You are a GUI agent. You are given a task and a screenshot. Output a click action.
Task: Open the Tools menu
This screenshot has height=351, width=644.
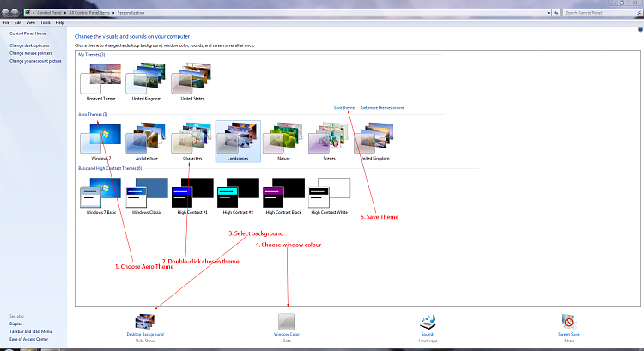pyautogui.click(x=46, y=23)
